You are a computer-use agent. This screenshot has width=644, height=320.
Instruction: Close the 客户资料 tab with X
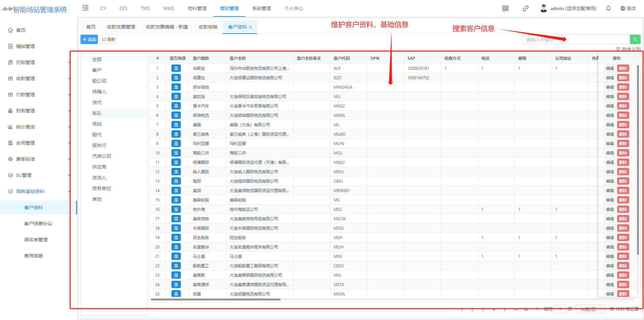pos(251,27)
